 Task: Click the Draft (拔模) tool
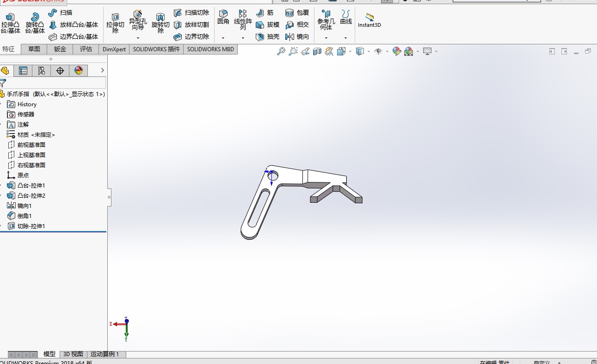[267, 24]
